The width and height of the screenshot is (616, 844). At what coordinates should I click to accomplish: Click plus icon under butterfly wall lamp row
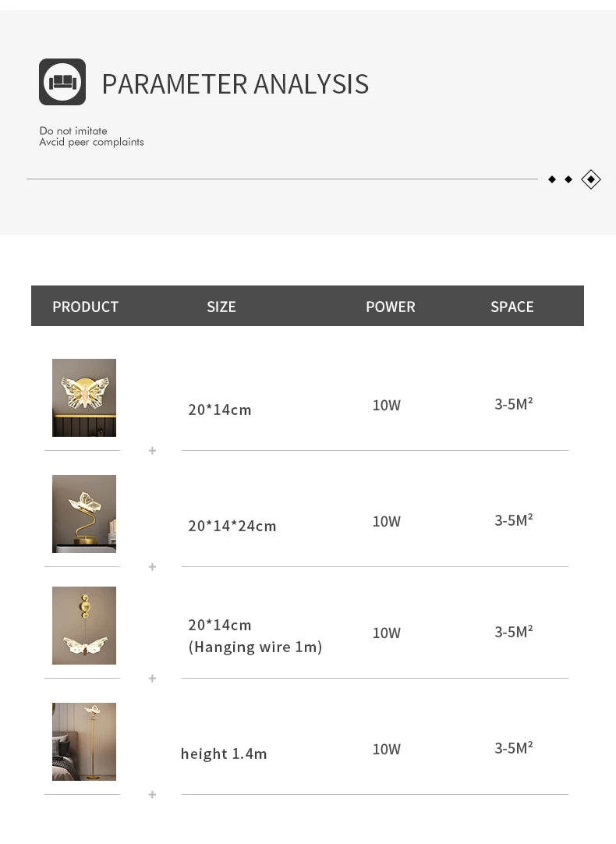[x=152, y=451]
